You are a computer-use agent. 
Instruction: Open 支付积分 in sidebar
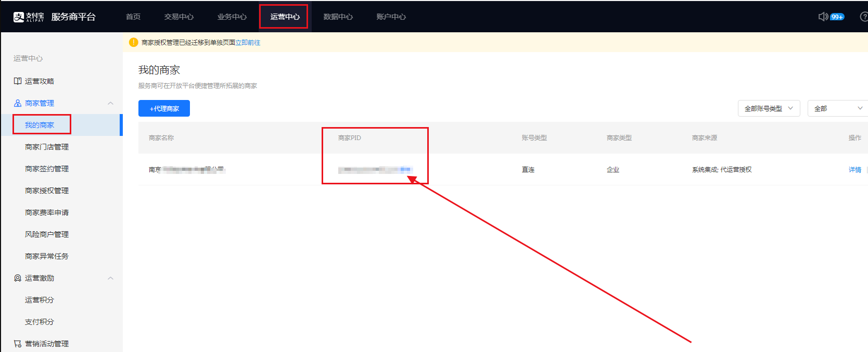pyautogui.click(x=40, y=322)
